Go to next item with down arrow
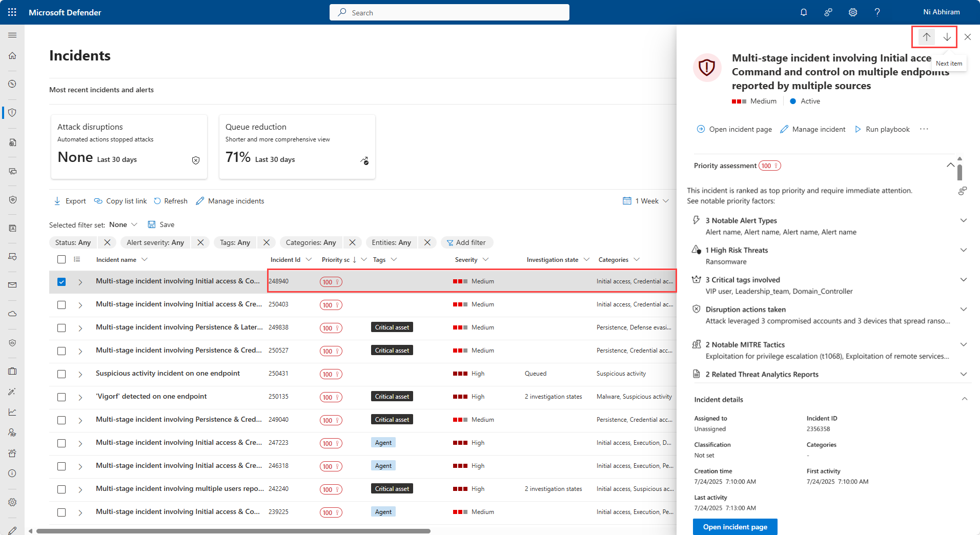Screen dimensions: 980x535 [947, 37]
